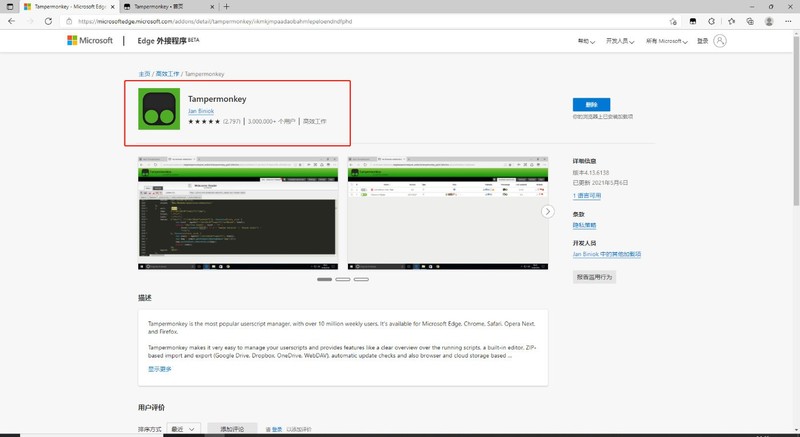Add page to favorites star icon in address bar
The image size is (800, 437).
(x=673, y=21)
